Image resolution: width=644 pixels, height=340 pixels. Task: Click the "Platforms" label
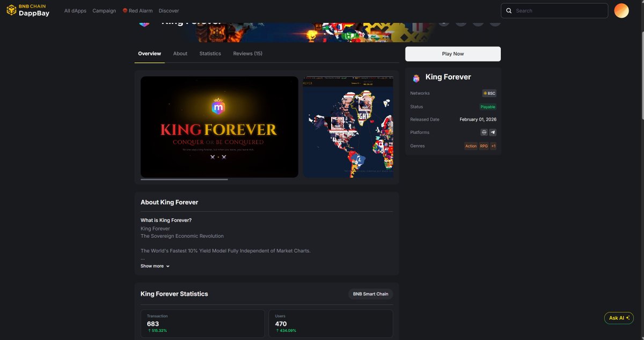pyautogui.click(x=420, y=132)
